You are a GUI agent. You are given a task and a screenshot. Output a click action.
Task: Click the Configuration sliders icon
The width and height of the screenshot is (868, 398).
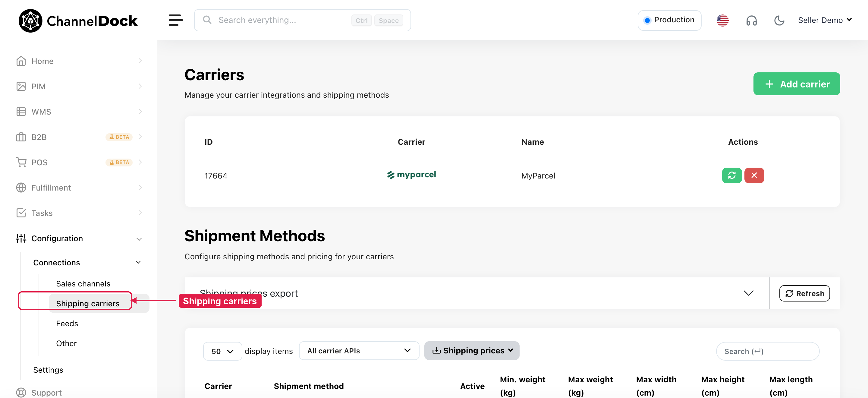(x=21, y=238)
